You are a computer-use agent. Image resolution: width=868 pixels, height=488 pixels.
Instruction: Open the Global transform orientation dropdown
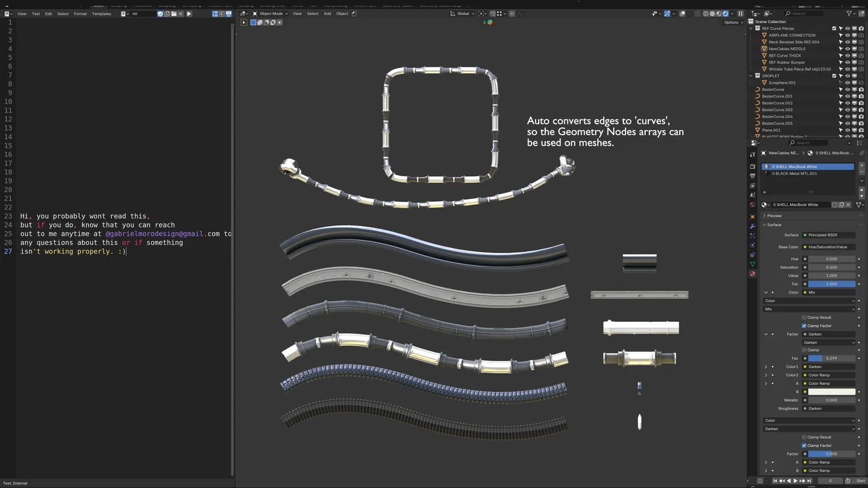[464, 14]
